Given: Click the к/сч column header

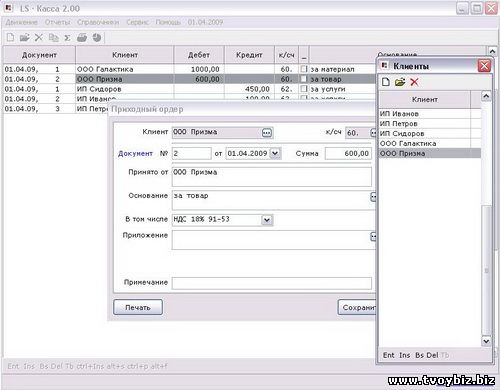Looking at the screenshot, I should (286, 55).
